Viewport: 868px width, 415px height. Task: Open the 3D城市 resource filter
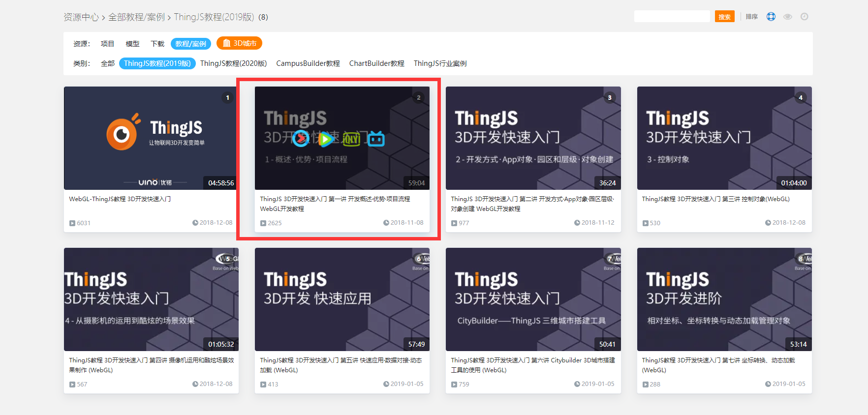pyautogui.click(x=239, y=43)
